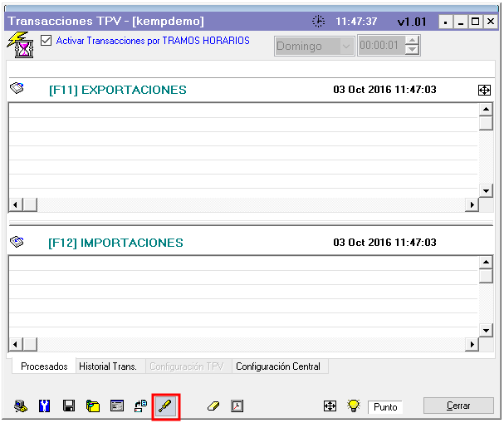Click the highlighted pen marker icon

coord(165,406)
